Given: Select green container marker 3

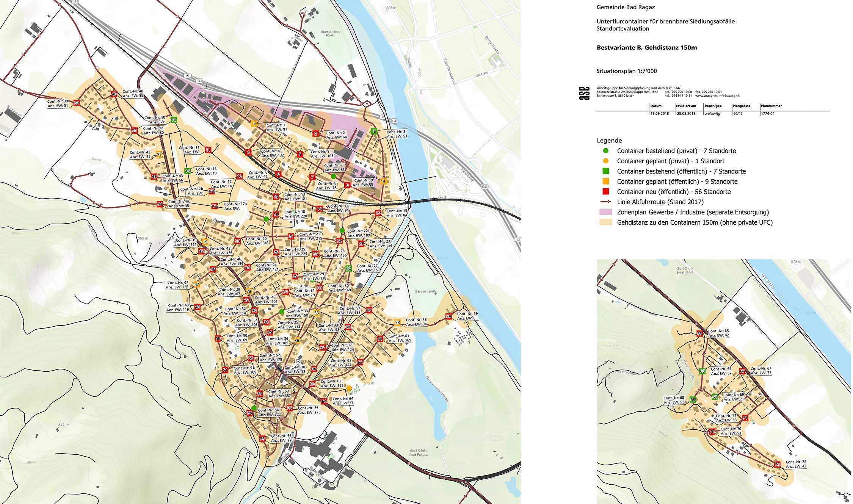Looking at the screenshot, I should click(374, 131).
